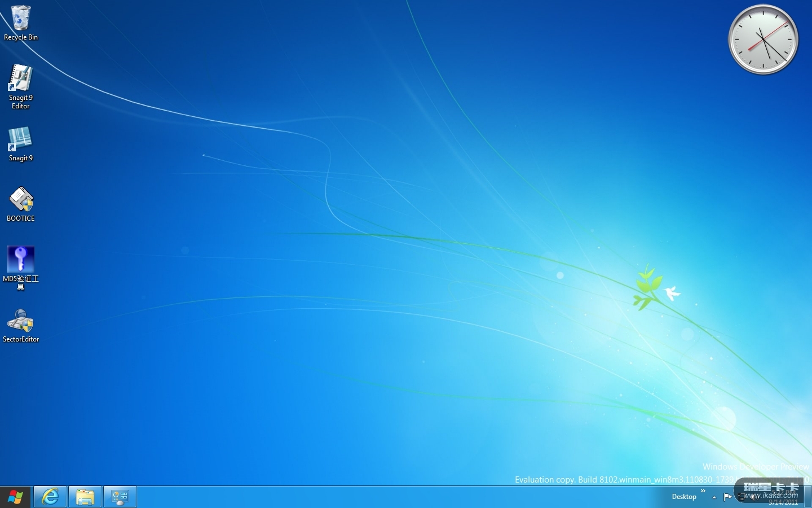Open the network tray icon
The height and width of the screenshot is (508, 812).
point(741,497)
